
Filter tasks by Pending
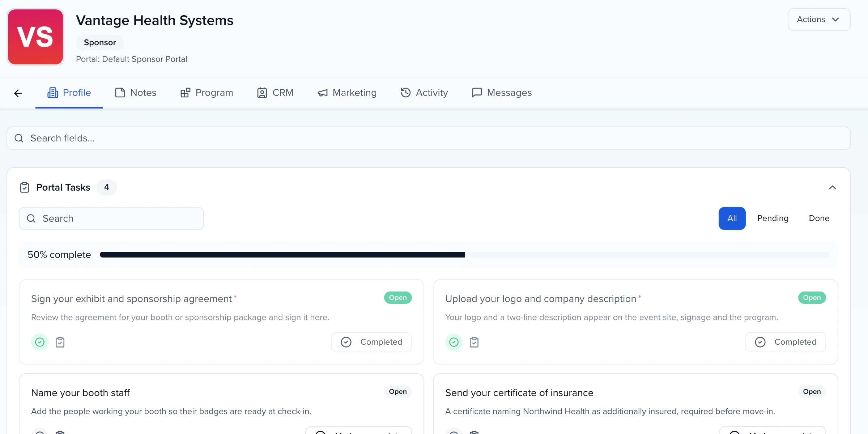773,218
